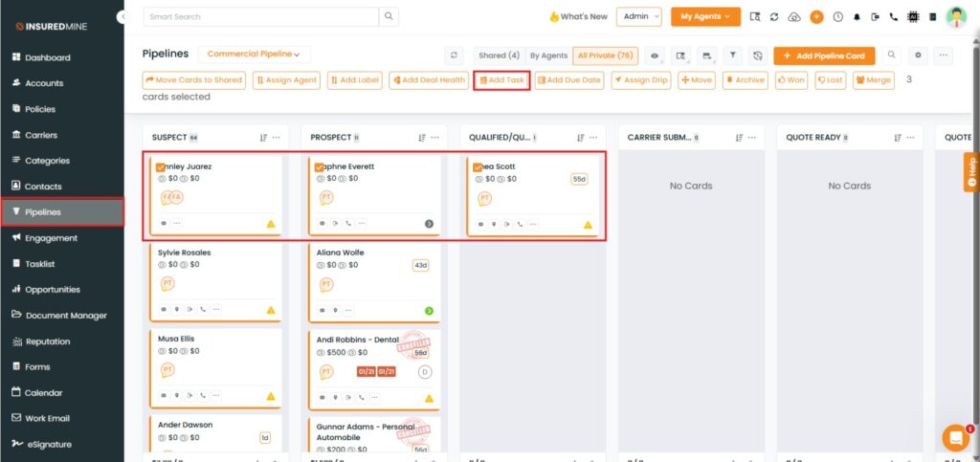Click the Smart Search input field
The width and height of the screenshot is (980, 462).
point(261,16)
